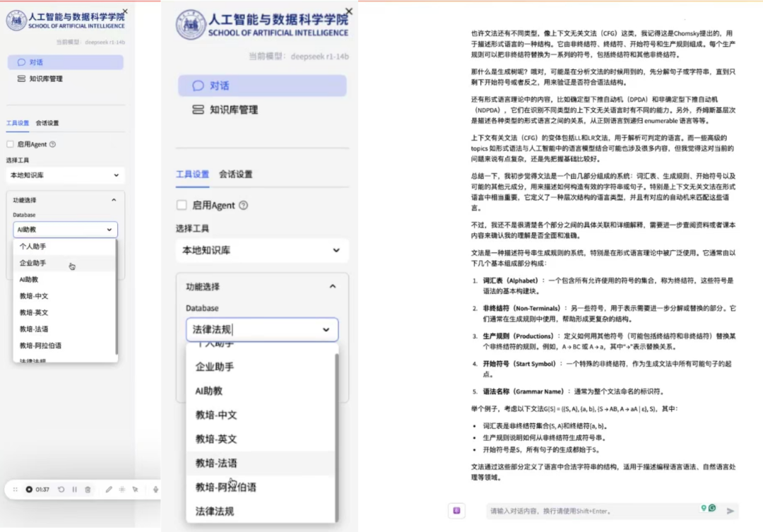This screenshot has width=763, height=532.
Task: Switch to the 会话设置 tab in the enlarged panel
Action: [x=235, y=175]
